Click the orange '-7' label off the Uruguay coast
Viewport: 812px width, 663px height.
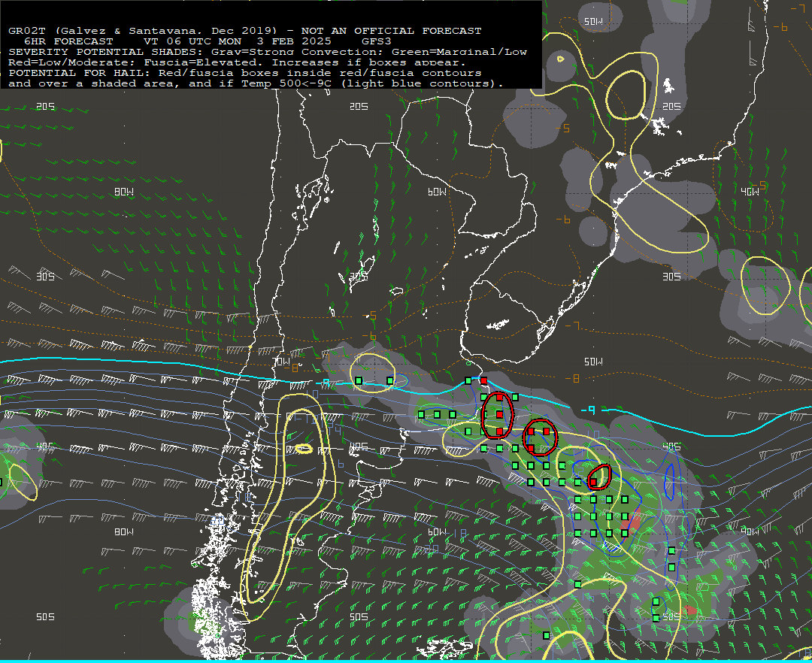(x=572, y=325)
